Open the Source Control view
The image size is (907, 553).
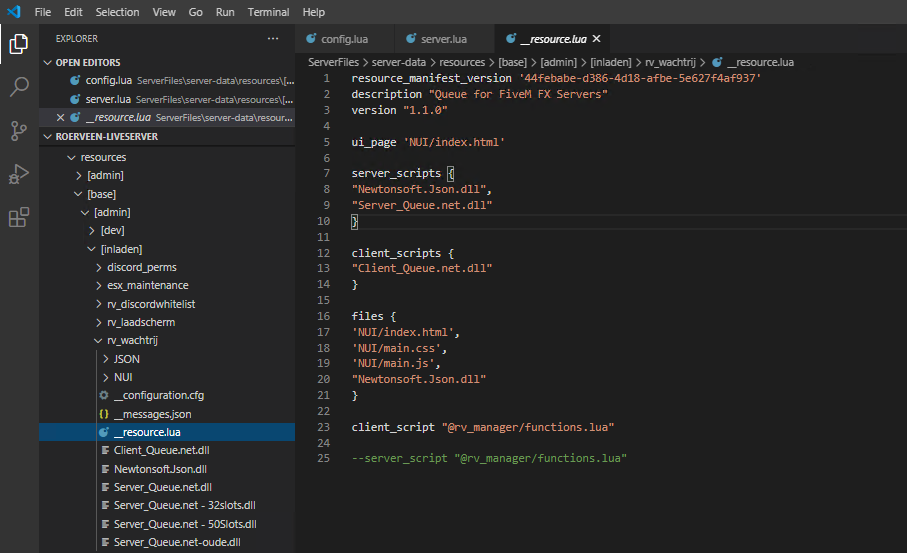click(19, 131)
